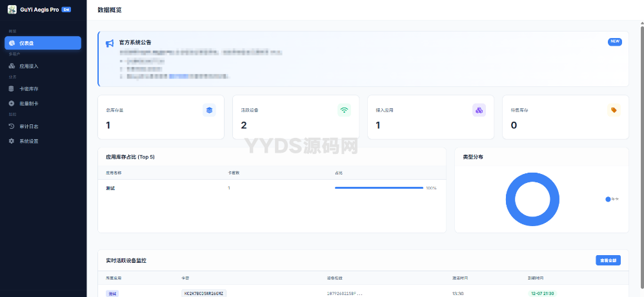Screen dimensions: 644x297
Task: Click the database icon for 卡密库存
Action: pyautogui.click(x=12, y=89)
